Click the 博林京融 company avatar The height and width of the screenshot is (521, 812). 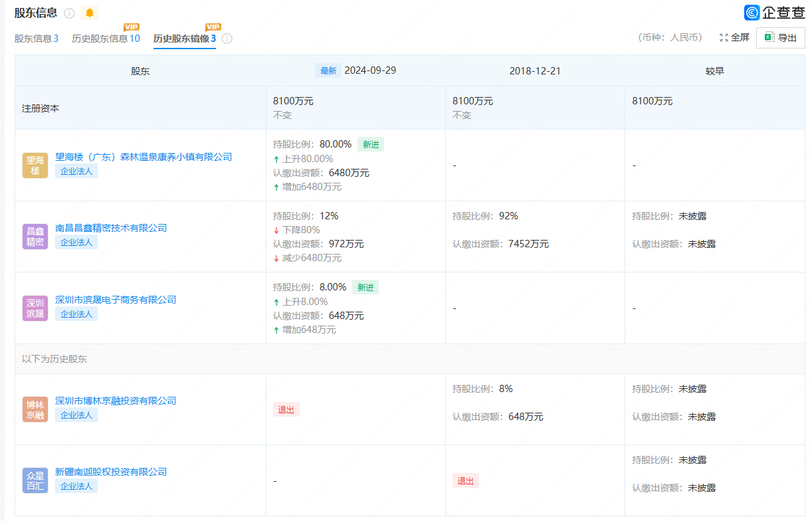coord(35,409)
